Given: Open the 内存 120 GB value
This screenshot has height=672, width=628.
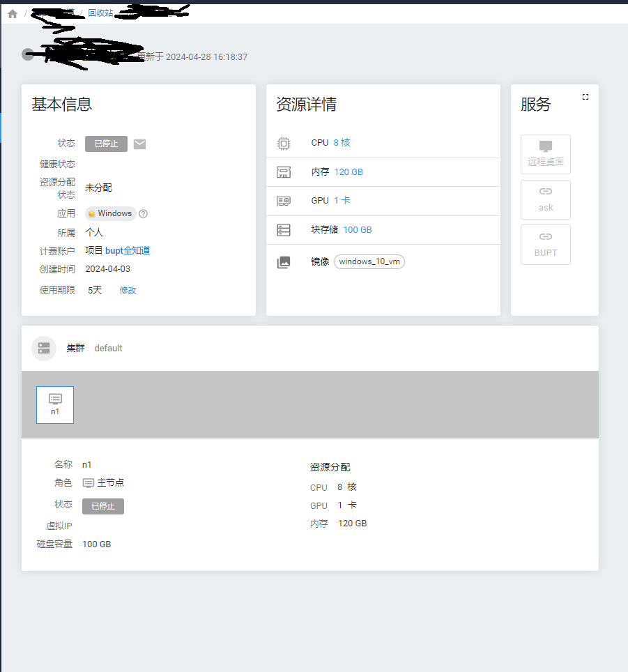Looking at the screenshot, I should tap(349, 172).
